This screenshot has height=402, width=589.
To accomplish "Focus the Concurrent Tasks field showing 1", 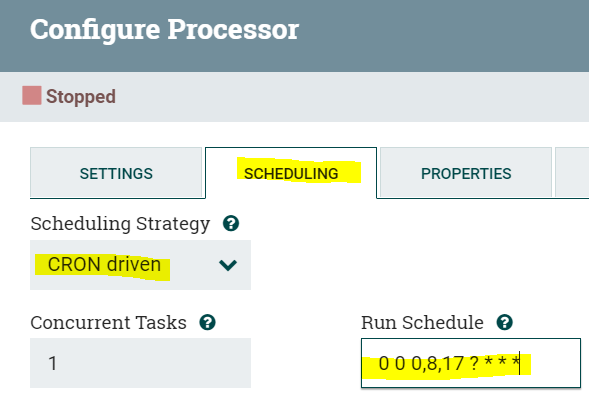I will (140, 363).
